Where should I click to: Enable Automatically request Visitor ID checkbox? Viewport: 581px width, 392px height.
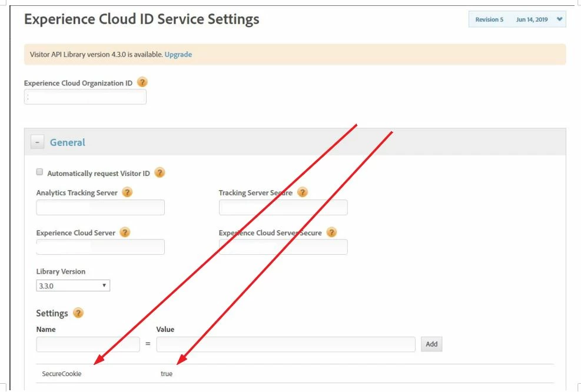tap(39, 172)
